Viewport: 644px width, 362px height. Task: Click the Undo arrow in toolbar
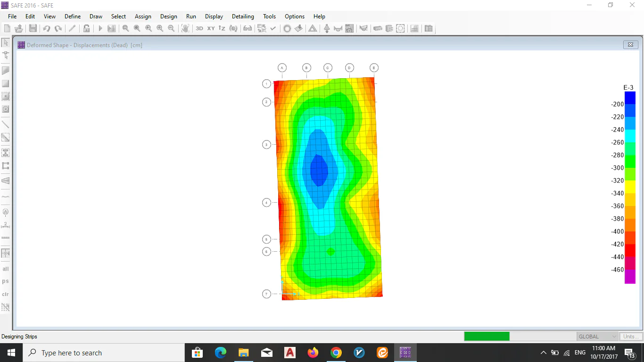coord(46,28)
